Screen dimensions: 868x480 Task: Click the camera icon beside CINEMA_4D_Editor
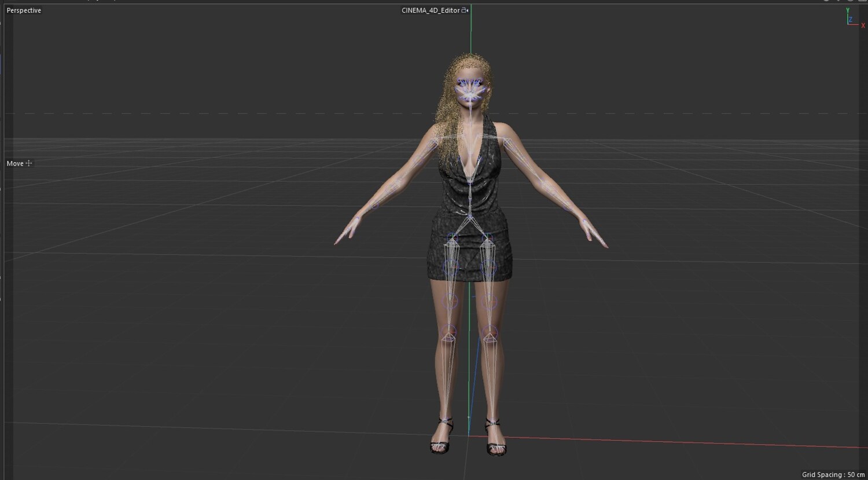click(465, 10)
